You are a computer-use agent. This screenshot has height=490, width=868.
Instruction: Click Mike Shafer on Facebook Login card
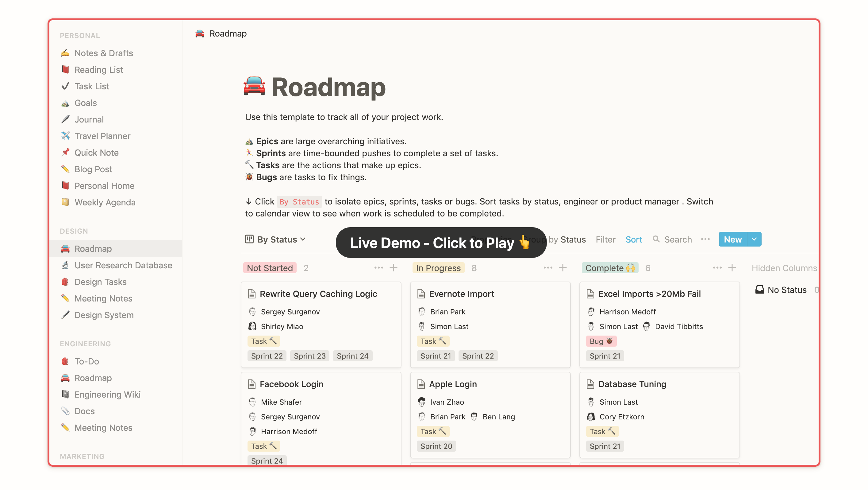[275, 402]
